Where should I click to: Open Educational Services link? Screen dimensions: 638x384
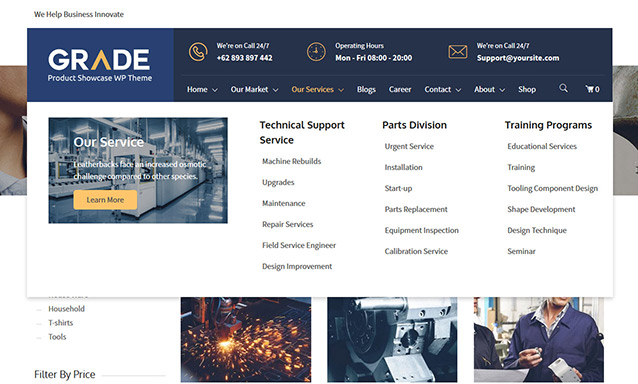click(542, 146)
